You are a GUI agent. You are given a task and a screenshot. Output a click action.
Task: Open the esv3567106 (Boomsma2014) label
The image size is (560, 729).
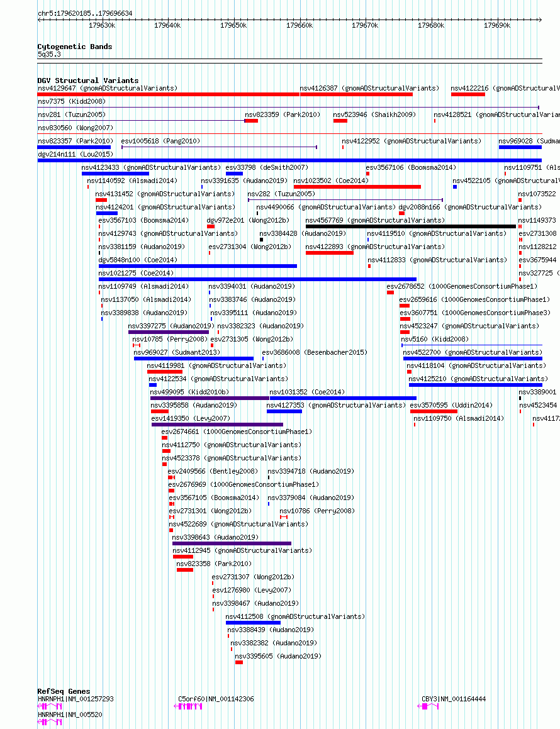[411, 168]
